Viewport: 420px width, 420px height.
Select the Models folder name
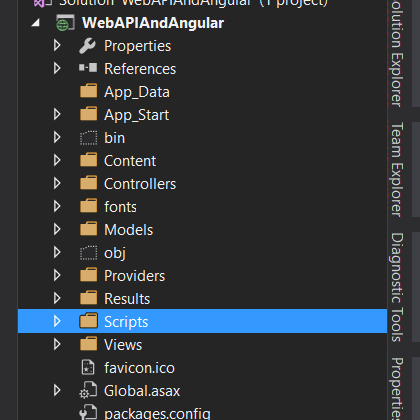tap(129, 230)
